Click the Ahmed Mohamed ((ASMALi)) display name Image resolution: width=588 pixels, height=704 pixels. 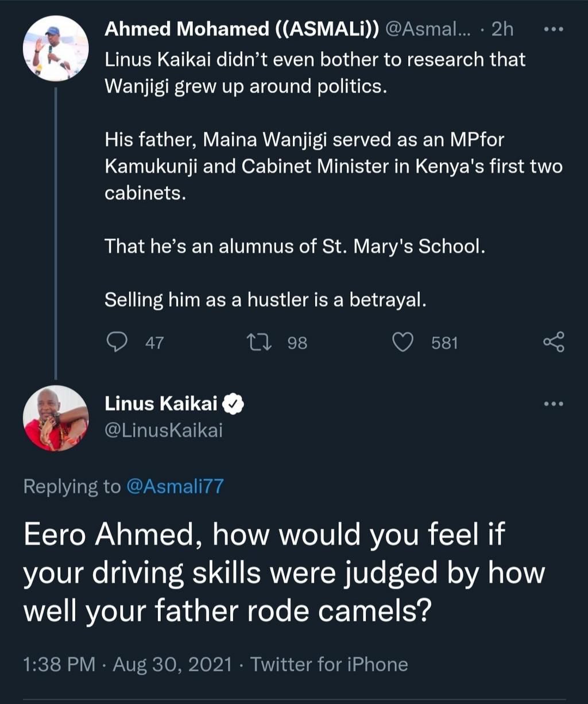pyautogui.click(x=241, y=29)
